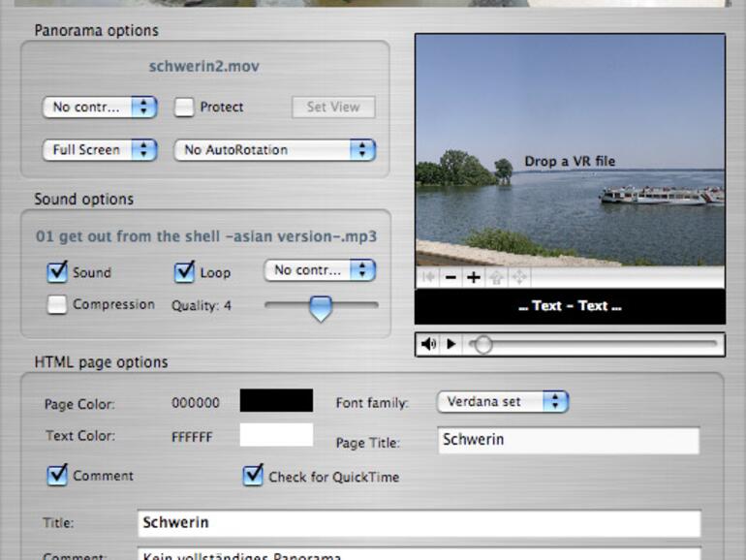Click the Title field containing Schwerin
The image size is (746, 560).
pyautogui.click(x=420, y=523)
